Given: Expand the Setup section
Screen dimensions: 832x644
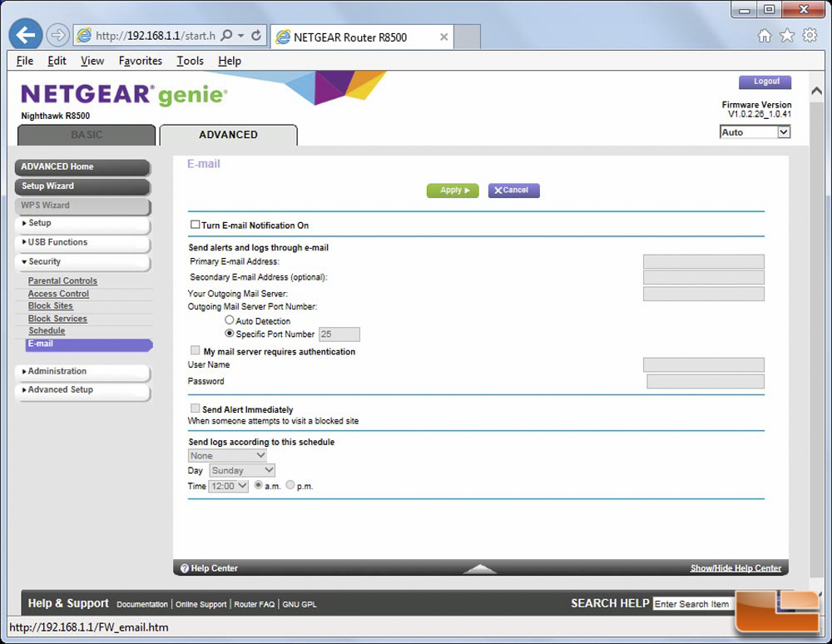Looking at the screenshot, I should (x=82, y=223).
